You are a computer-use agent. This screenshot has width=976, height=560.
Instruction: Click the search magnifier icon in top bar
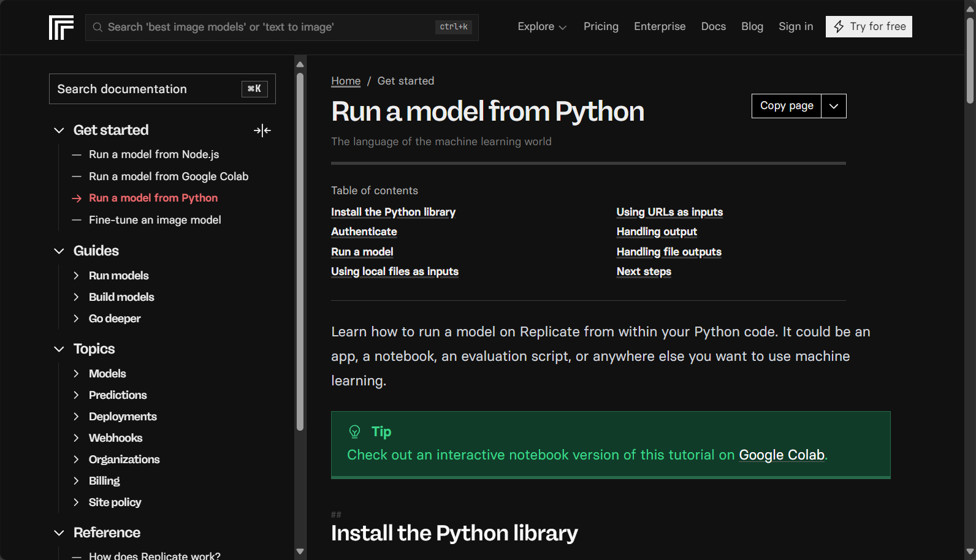click(x=97, y=27)
